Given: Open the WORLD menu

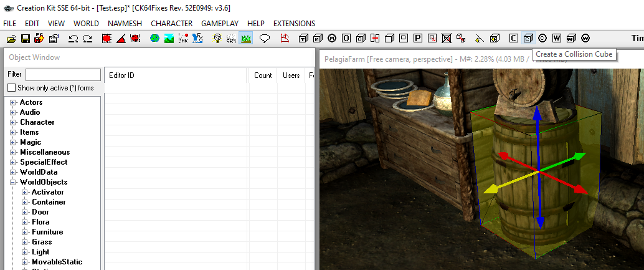Looking at the screenshot, I should coord(86,24).
